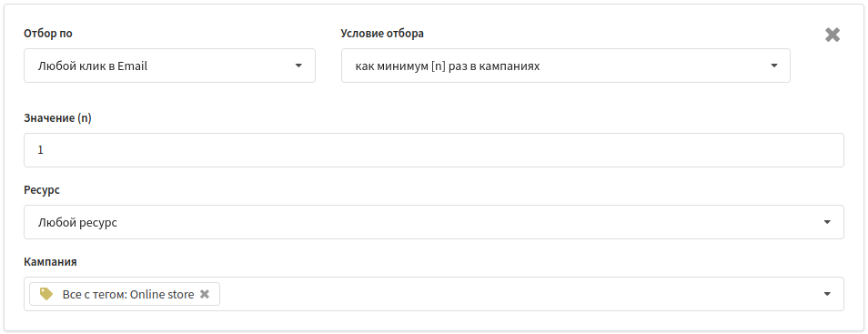Click the Значение (n) label
Screen dimensions: 868x334
coord(57,118)
